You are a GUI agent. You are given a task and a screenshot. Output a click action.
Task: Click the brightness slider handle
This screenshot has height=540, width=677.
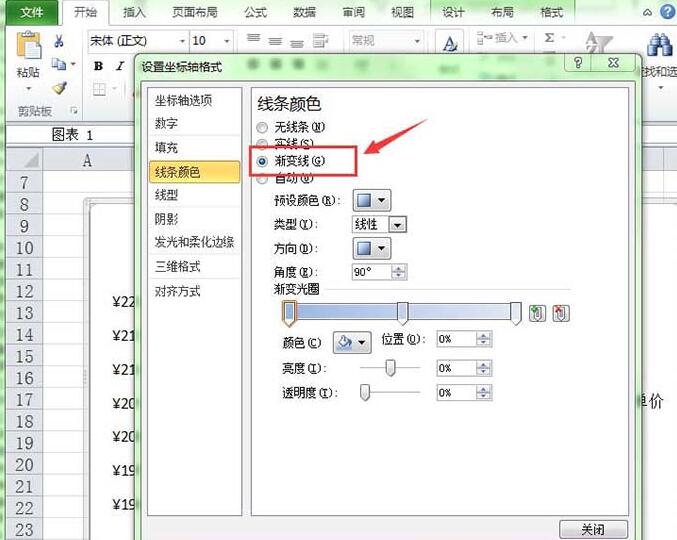390,368
